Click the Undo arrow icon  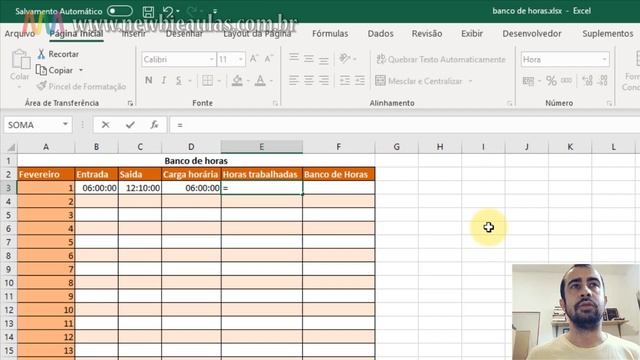tap(167, 11)
